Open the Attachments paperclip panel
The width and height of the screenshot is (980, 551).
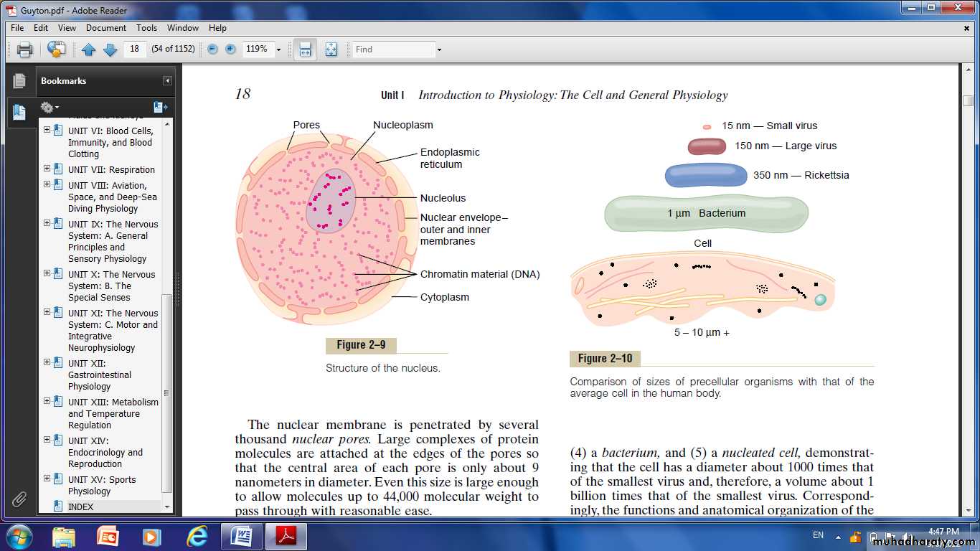point(19,498)
